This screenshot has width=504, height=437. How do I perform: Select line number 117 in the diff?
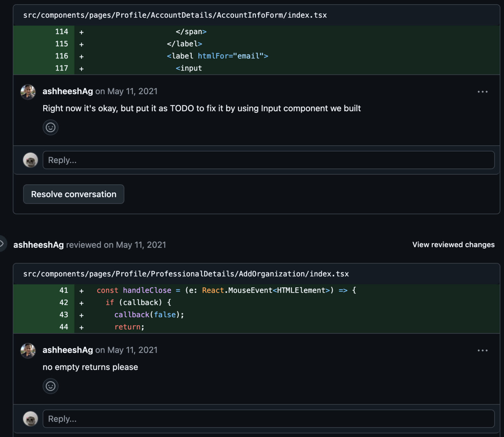[x=61, y=68]
